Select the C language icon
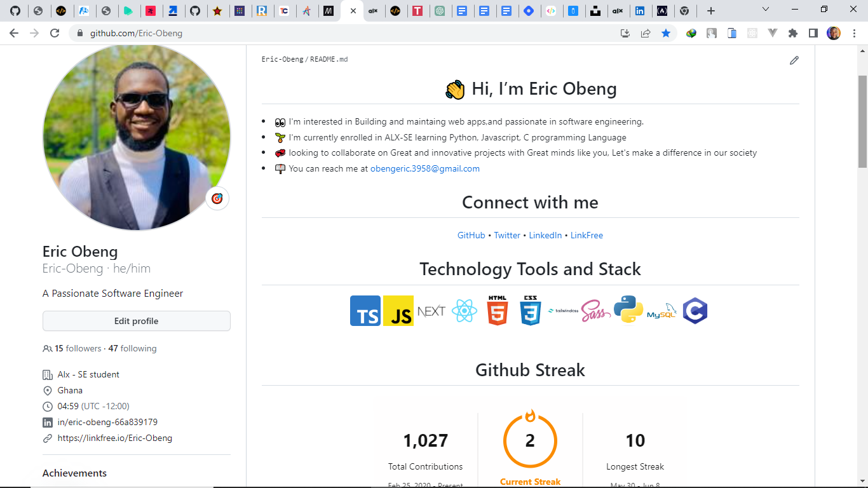Screen dimensions: 868x488 (695, 311)
